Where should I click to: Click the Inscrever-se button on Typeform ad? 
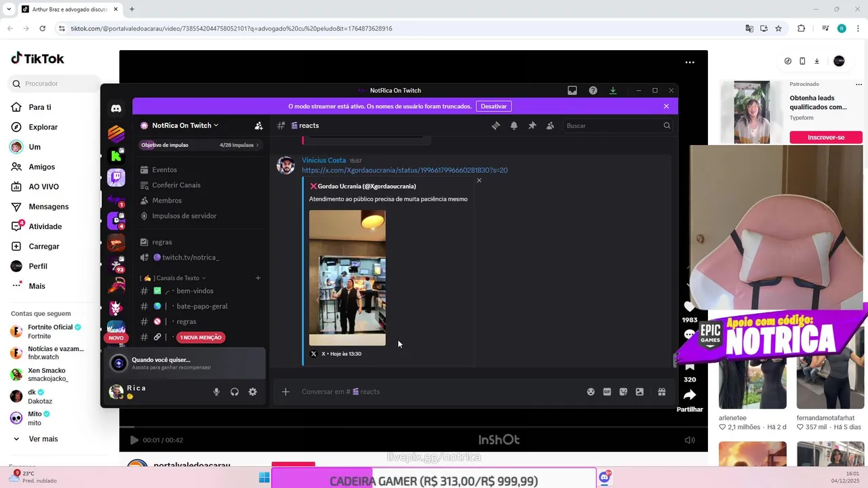pyautogui.click(x=826, y=138)
